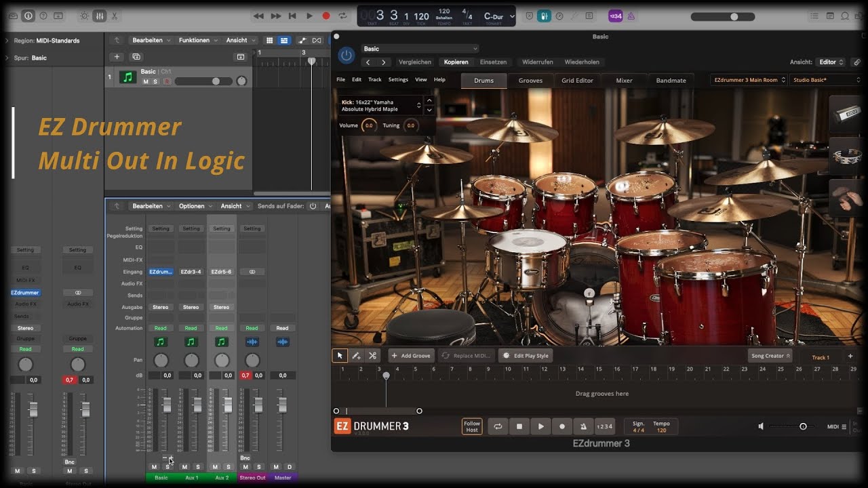Stop playback in the EZdrummer transport
The image size is (868, 488).
519,426
